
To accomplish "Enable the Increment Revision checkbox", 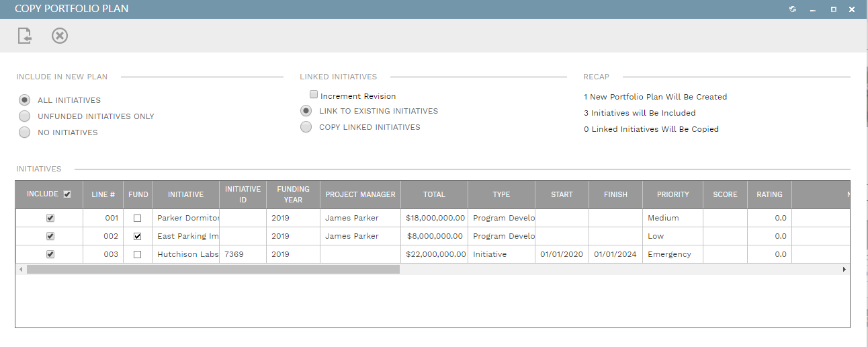I will click(314, 95).
